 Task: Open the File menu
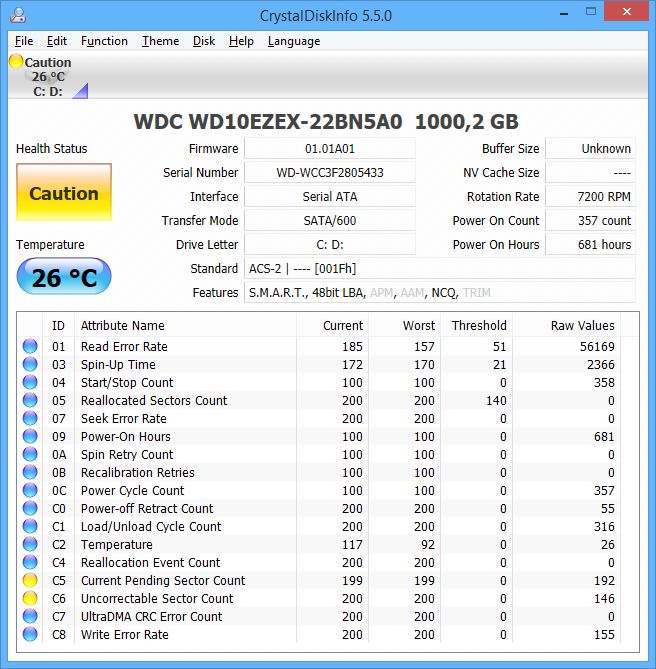23,41
